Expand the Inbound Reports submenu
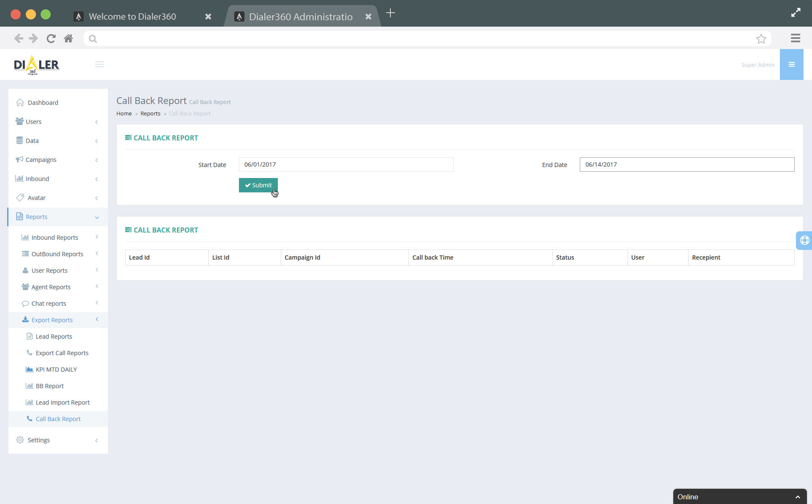Image resolution: width=812 pixels, height=504 pixels. pyautogui.click(x=97, y=237)
